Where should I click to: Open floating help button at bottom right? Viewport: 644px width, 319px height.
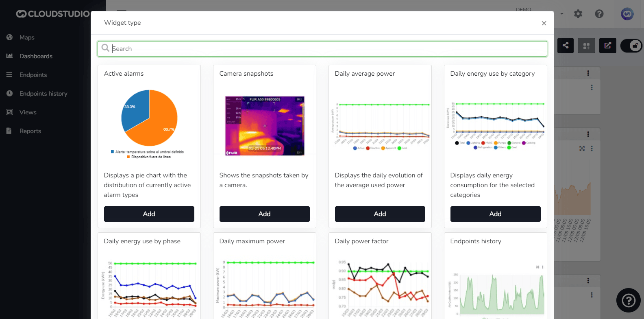628,300
